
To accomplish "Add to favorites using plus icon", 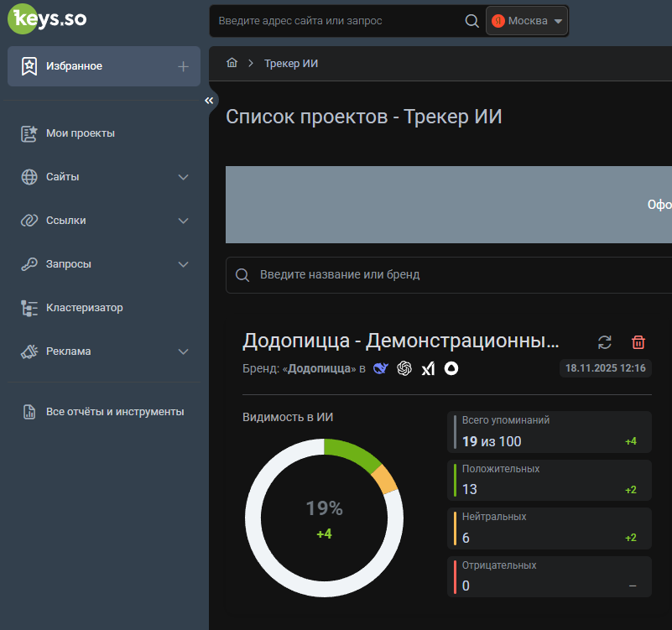I will point(183,66).
